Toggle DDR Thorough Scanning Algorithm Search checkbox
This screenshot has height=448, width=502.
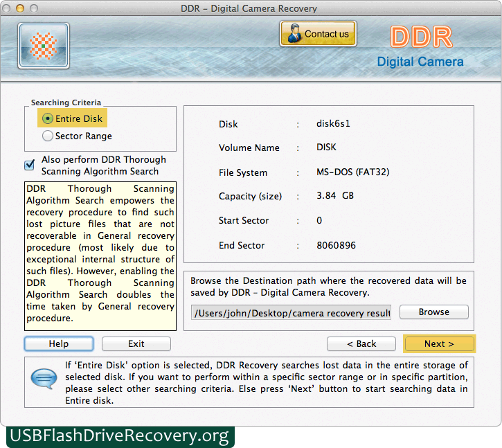click(x=30, y=165)
